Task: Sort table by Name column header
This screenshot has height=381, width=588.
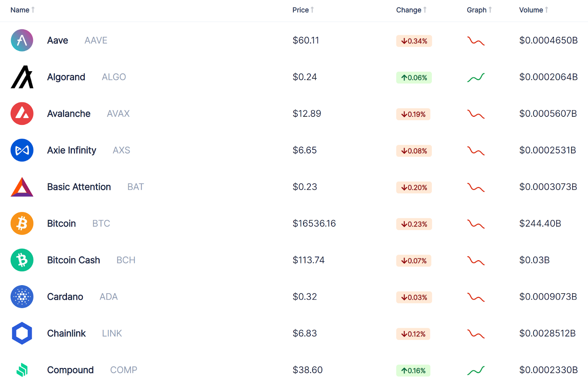Action: tap(22, 10)
